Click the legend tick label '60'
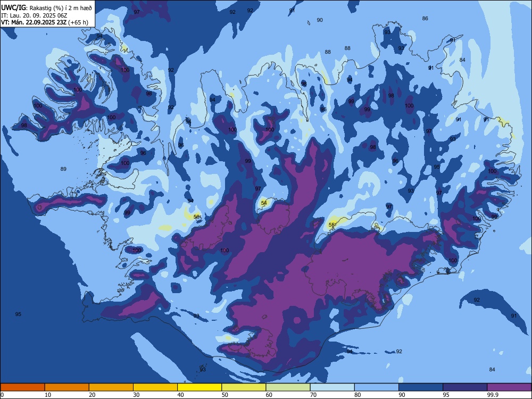This screenshot has height=399, width=532. point(269,395)
